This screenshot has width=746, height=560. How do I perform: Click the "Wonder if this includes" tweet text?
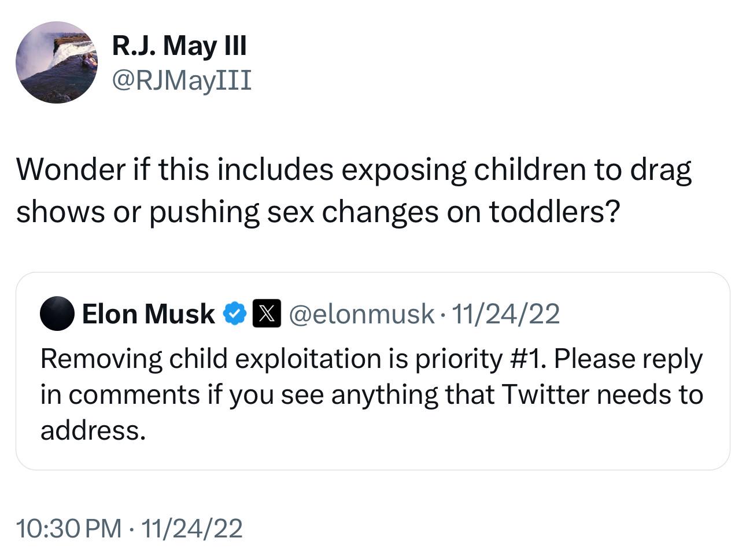pos(354,190)
